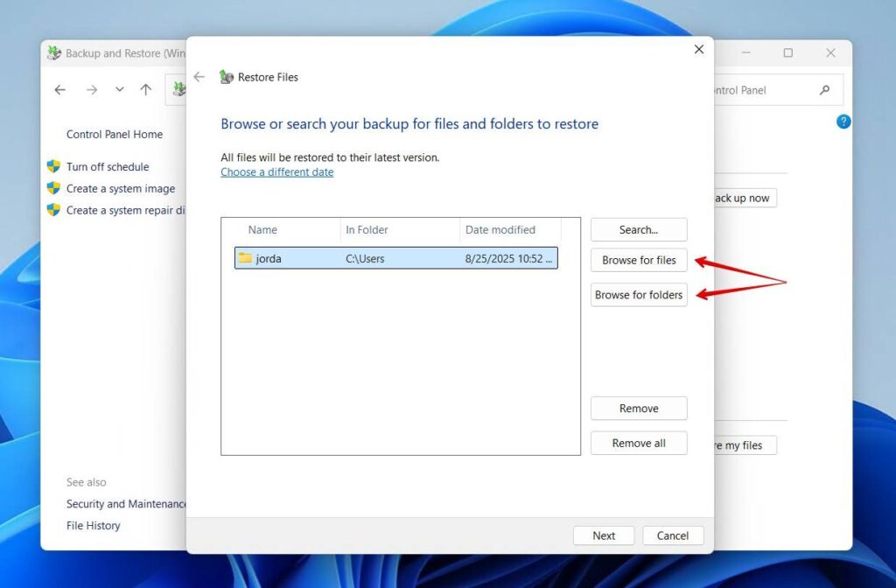
Task: Click the shield icon beside Create a system image
Action: [53, 188]
